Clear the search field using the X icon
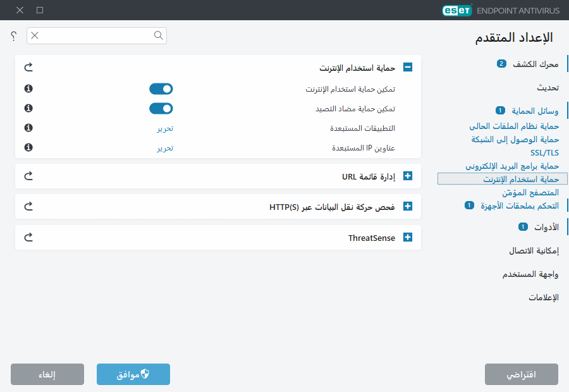 35,36
